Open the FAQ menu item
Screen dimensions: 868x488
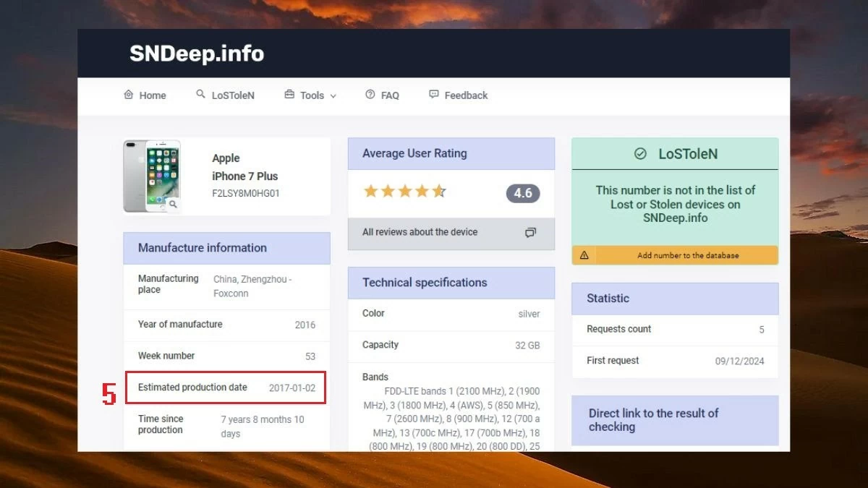[x=390, y=95]
